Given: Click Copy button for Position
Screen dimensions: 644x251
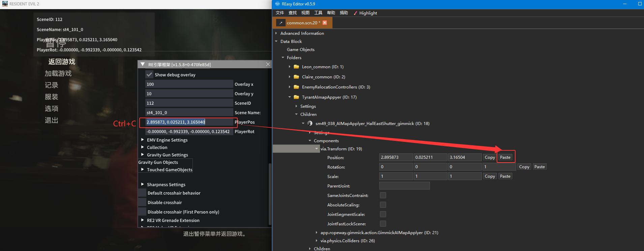Looking at the screenshot, I should [x=490, y=157].
